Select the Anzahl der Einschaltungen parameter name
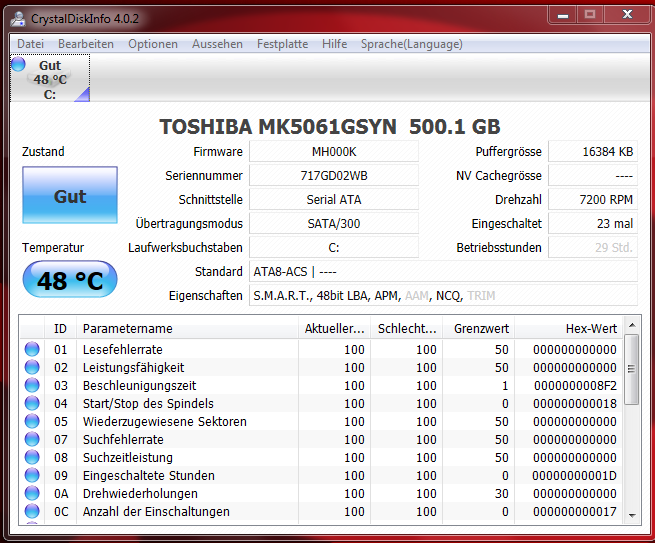Image resolution: width=655 pixels, height=543 pixels. click(156, 511)
